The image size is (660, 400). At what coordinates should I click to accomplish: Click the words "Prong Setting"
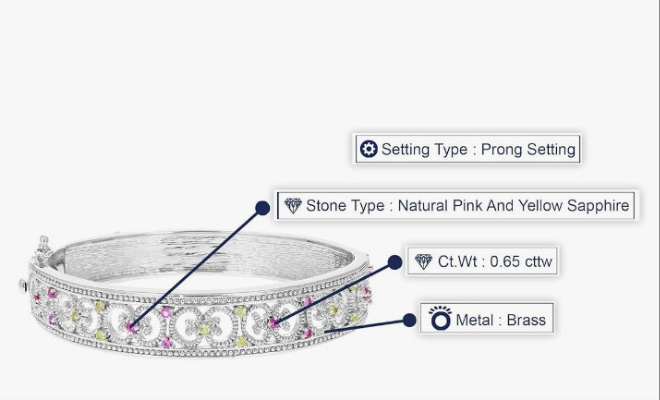[528, 150]
